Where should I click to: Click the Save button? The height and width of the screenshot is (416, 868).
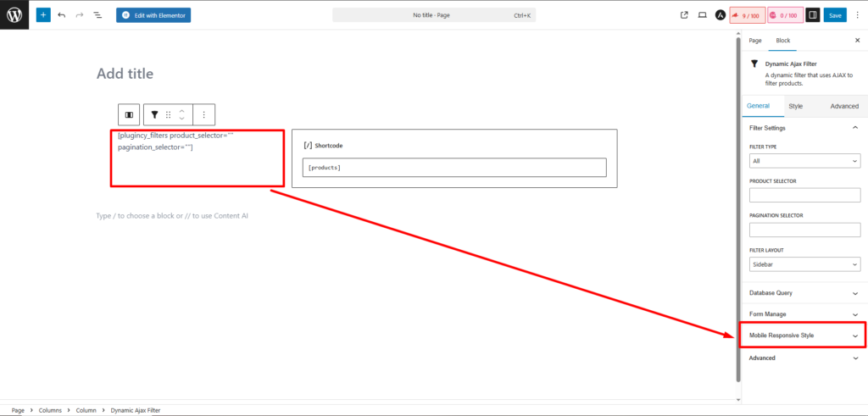[836, 15]
